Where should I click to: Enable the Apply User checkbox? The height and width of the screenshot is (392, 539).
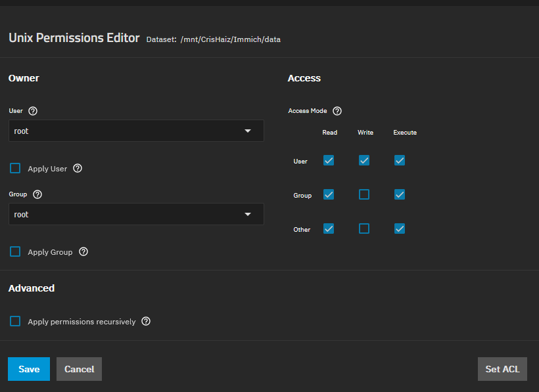(x=15, y=169)
